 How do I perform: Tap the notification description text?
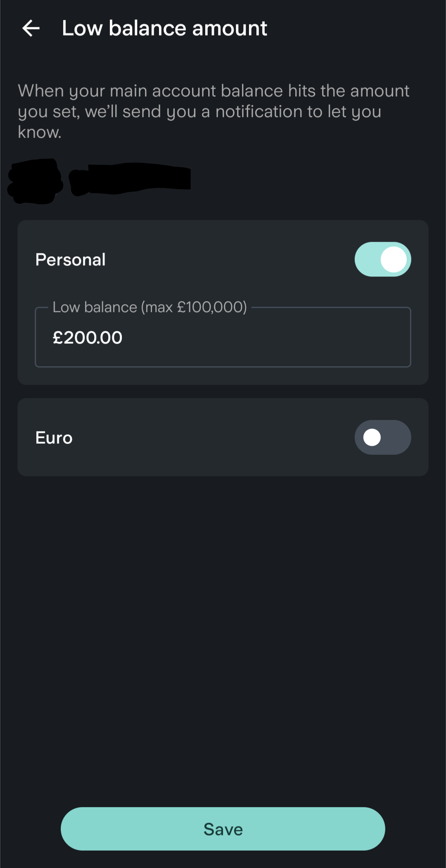[214, 111]
